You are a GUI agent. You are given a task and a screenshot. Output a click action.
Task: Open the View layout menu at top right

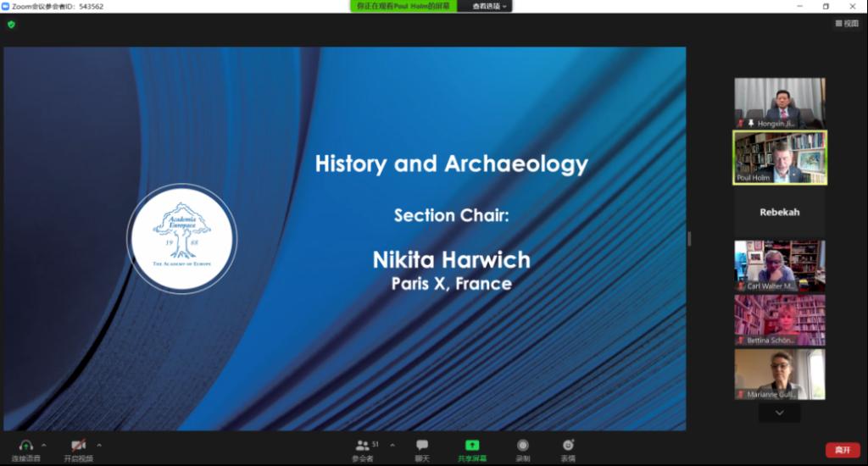click(x=846, y=24)
